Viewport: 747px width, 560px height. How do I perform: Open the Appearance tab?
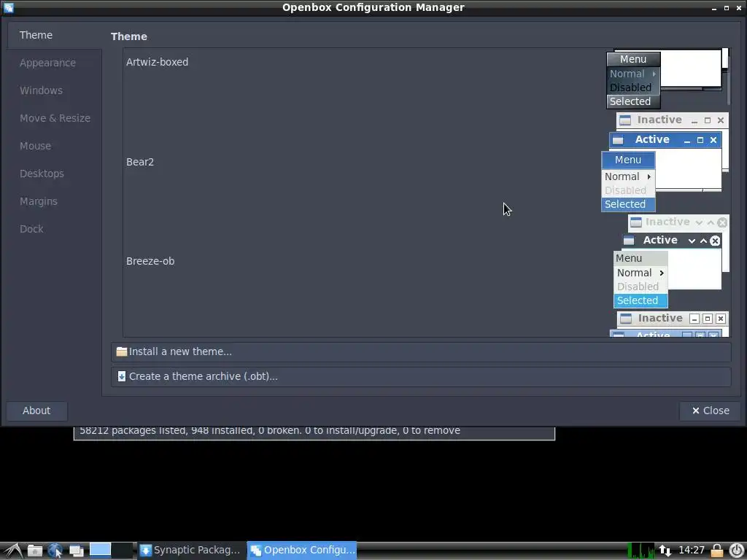tap(47, 63)
